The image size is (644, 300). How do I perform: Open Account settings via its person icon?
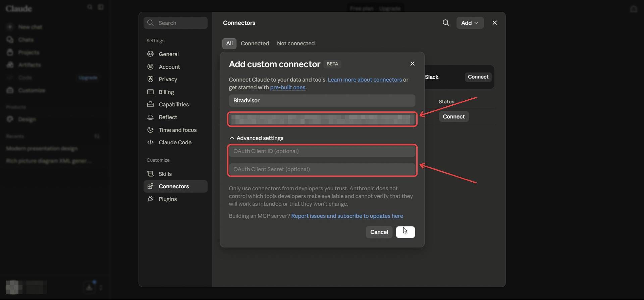point(151,67)
